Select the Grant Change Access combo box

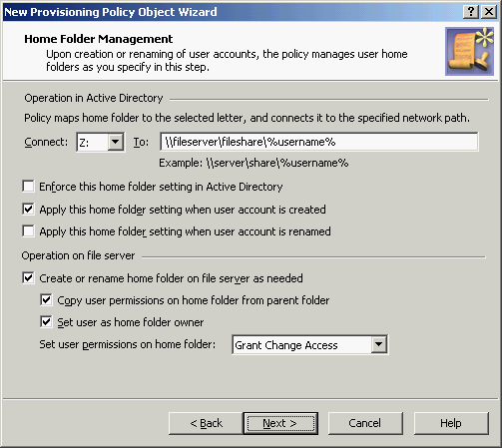[309, 345]
